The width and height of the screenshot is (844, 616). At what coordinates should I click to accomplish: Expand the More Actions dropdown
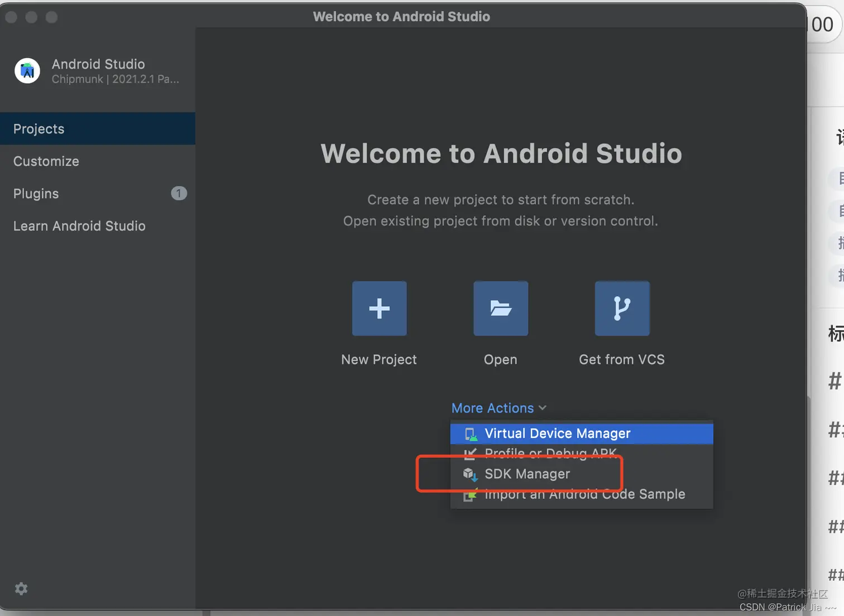tap(498, 408)
